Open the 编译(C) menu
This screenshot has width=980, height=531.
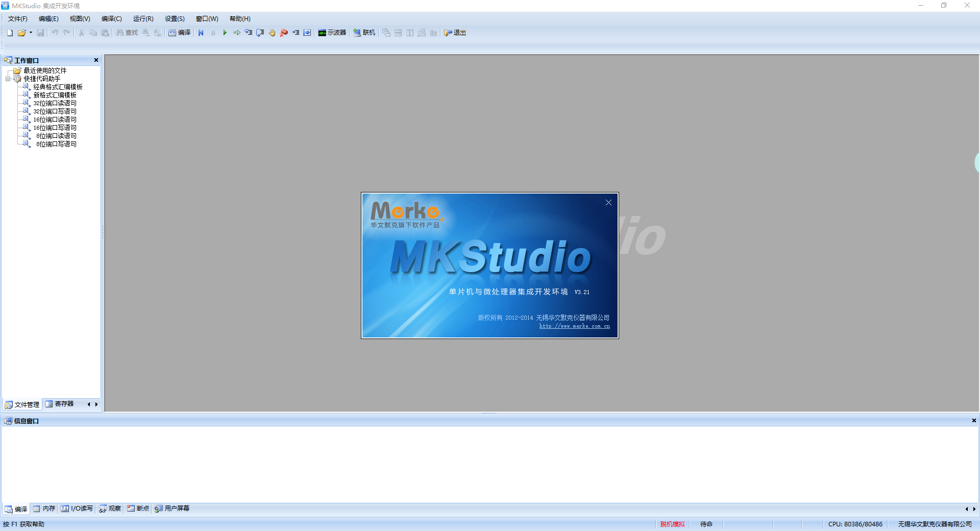click(112, 19)
